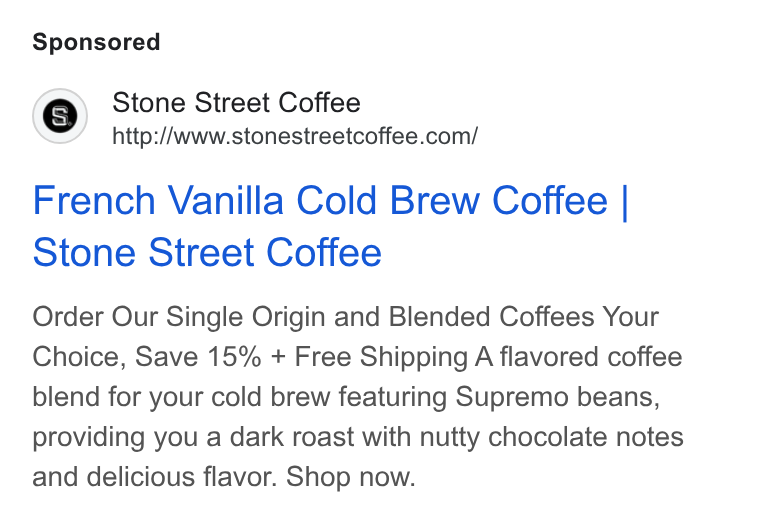Click the "Blended Coffees" phrase
Screen dimensions: 760x518
click(491, 317)
